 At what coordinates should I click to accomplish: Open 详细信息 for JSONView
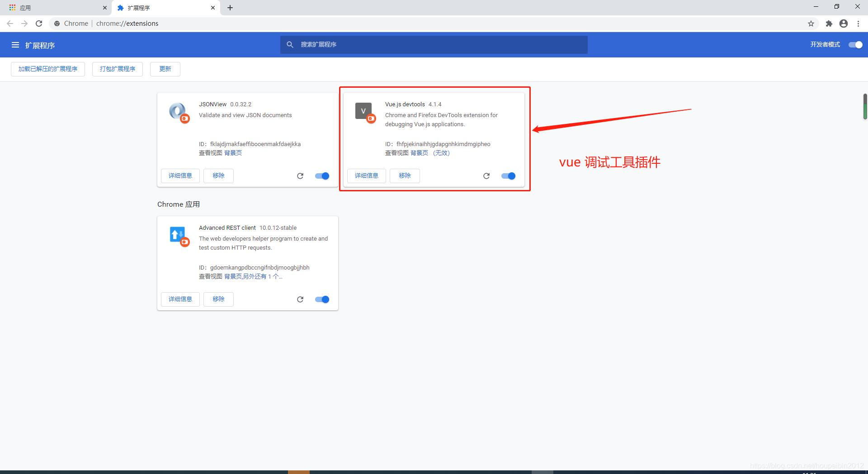180,176
